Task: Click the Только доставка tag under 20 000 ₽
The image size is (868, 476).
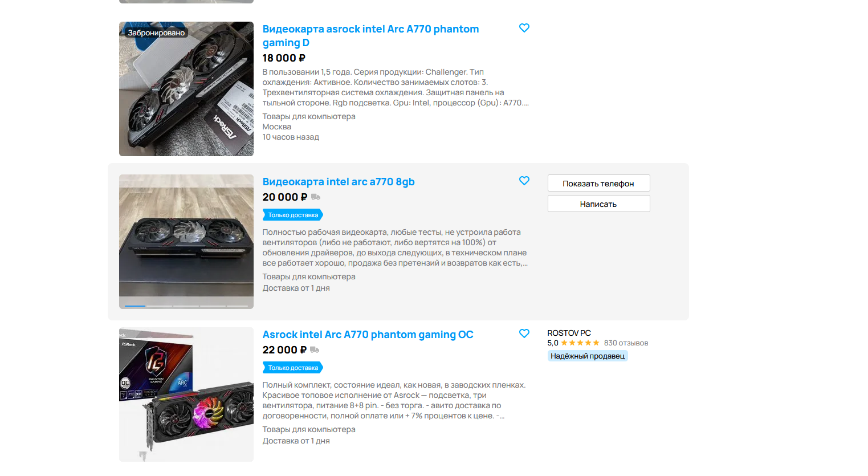Action: [293, 215]
